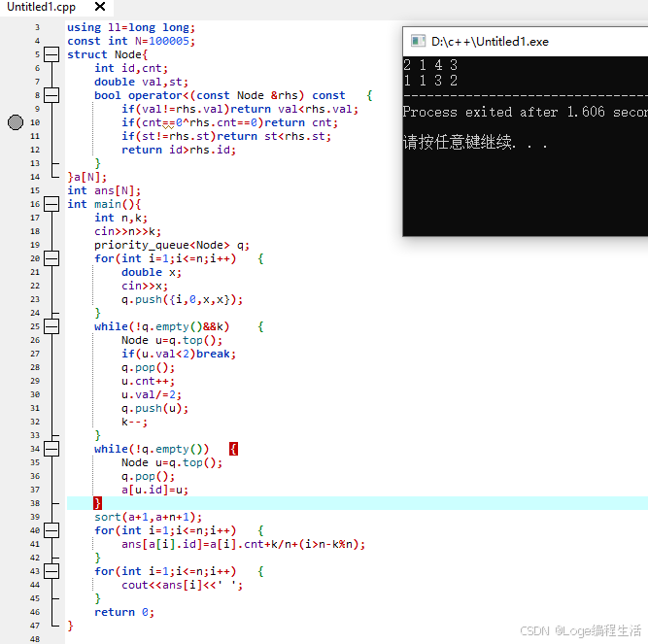This screenshot has width=648, height=644.
Task: Click line number 3 in the gutter
Action: click(x=37, y=27)
